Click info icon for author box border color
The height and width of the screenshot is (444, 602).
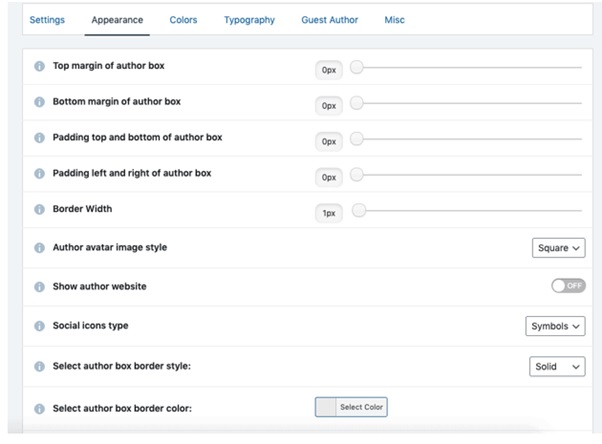click(x=40, y=409)
